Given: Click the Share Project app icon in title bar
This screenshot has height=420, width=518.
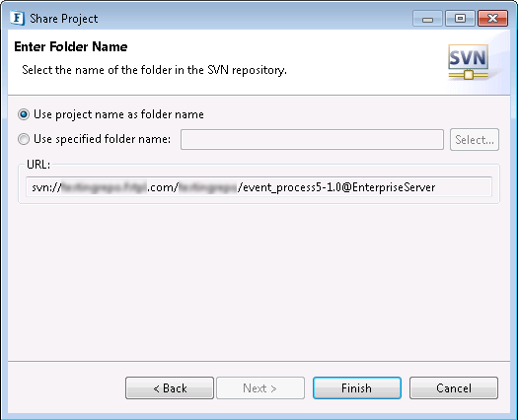Looking at the screenshot, I should click(17, 18).
